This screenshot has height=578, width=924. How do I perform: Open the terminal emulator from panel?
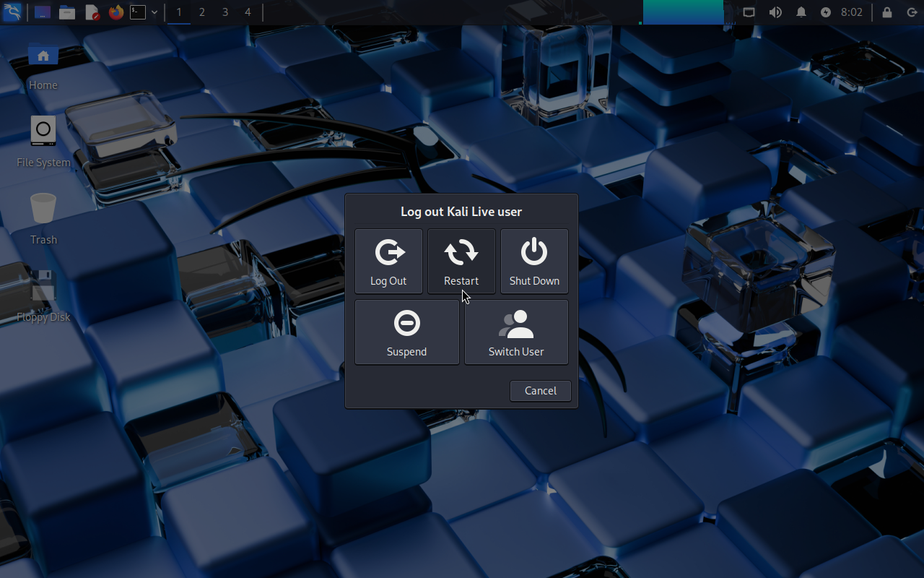(138, 12)
